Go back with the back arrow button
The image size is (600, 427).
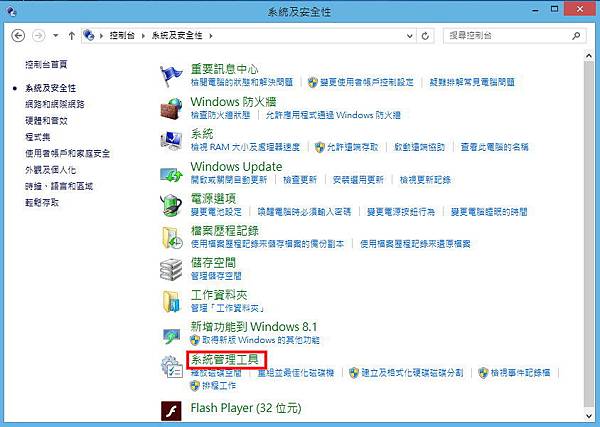pos(18,36)
